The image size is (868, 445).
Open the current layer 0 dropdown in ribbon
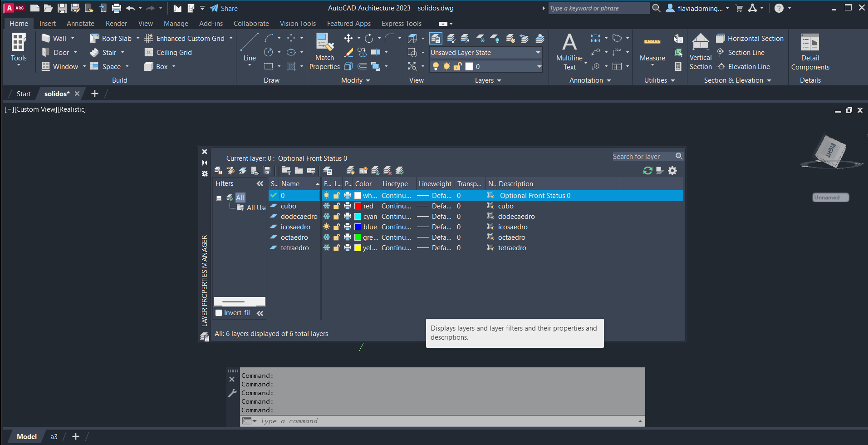pos(485,67)
